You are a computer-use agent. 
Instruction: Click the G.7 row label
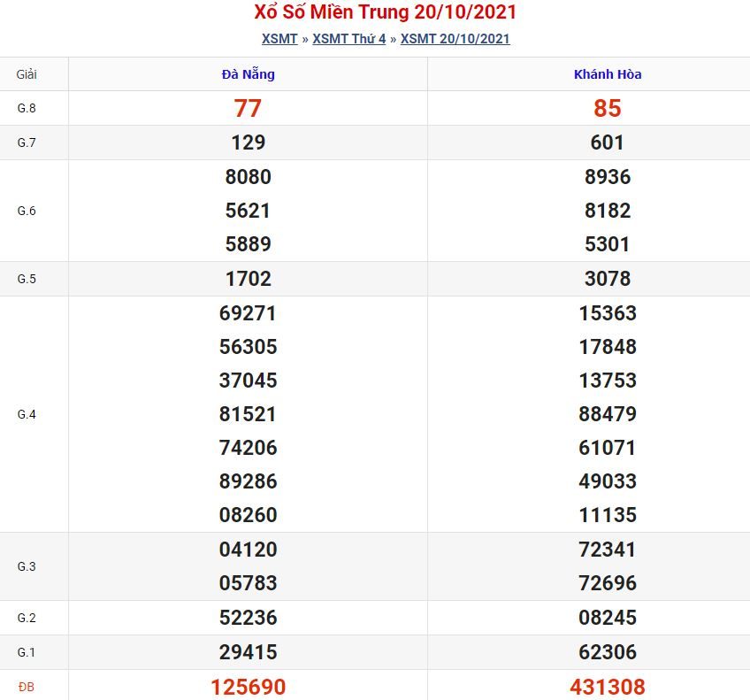[x=27, y=142]
